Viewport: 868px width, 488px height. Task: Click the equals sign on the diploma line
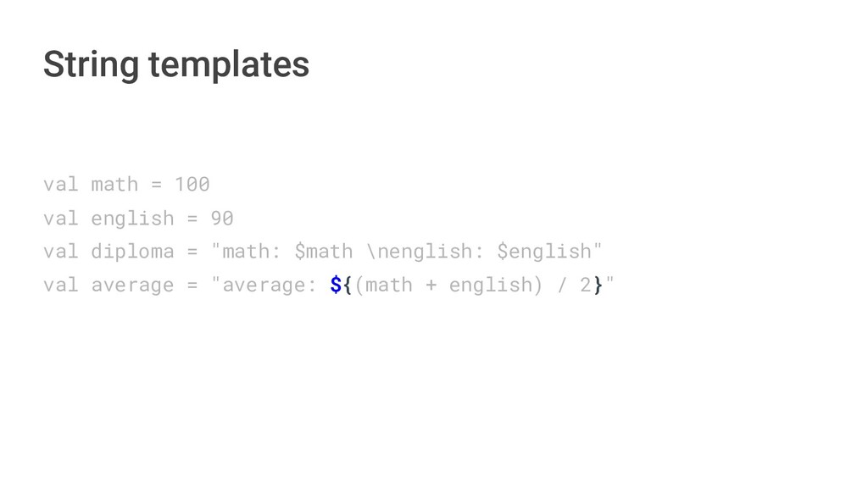click(x=192, y=251)
